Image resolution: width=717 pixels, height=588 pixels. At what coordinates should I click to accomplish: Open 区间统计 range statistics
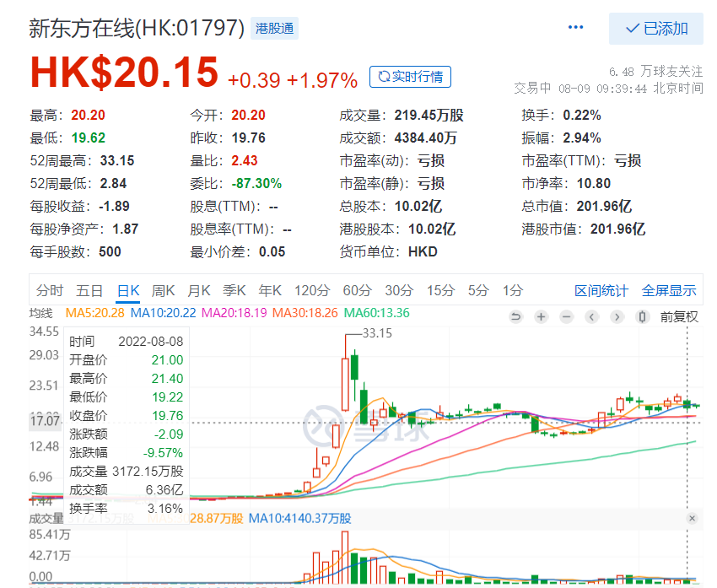tap(601, 291)
